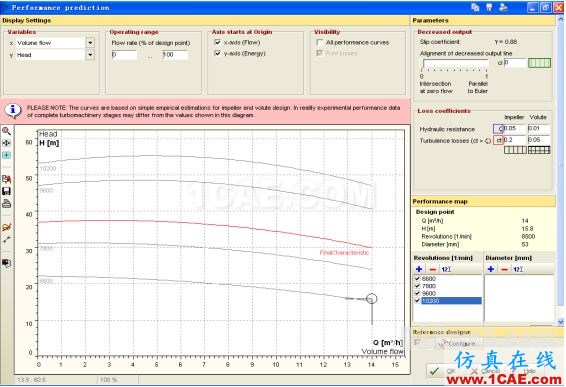This screenshot has width=566, height=387.
Task: Remove a diameter value with the red minus
Action: tap(504, 269)
